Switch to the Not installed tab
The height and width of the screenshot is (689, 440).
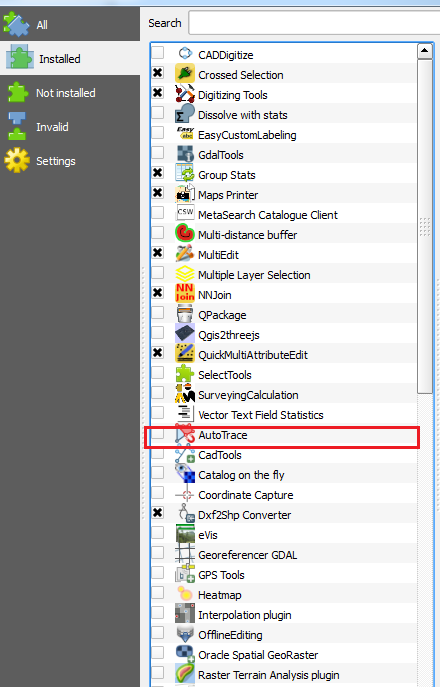tap(70, 93)
